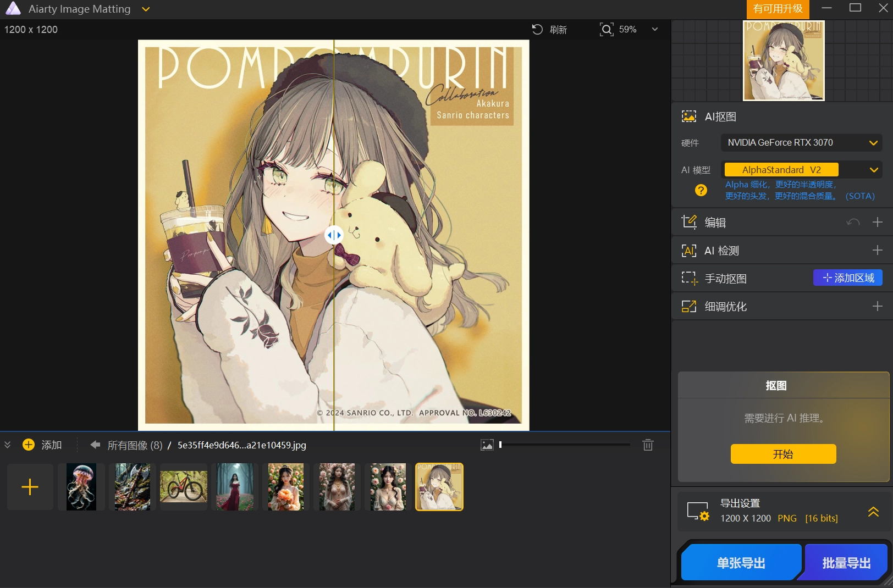Click the Aiarty logo icon in title bar
893x588 pixels.
coord(13,9)
